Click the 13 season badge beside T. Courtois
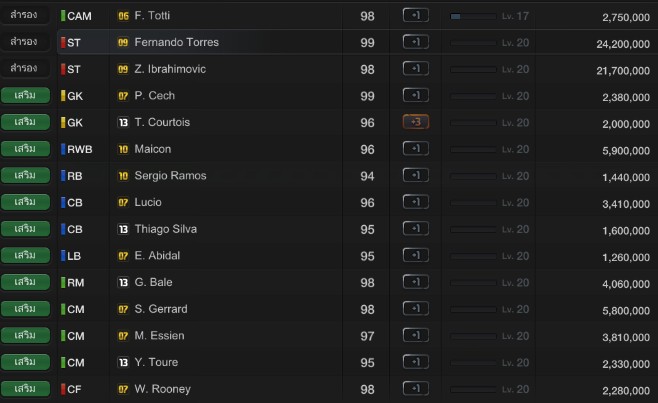 click(123, 123)
